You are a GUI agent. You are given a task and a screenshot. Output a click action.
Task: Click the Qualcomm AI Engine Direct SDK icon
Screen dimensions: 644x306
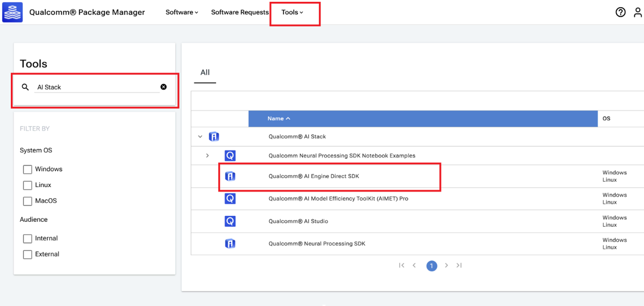[x=230, y=176]
